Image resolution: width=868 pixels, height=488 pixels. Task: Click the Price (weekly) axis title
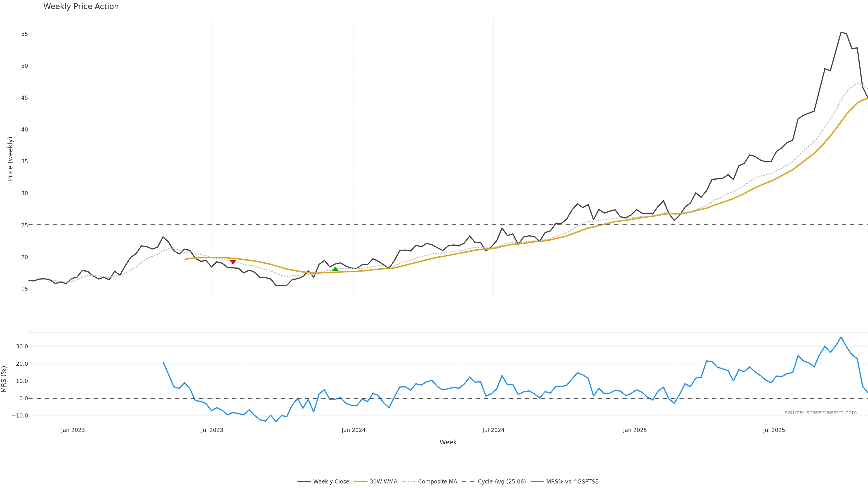click(x=10, y=159)
